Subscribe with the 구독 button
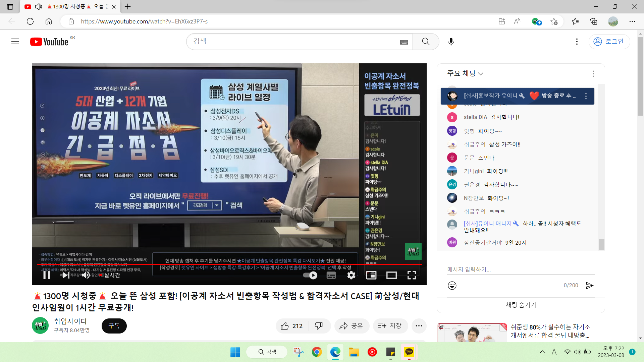Viewport: 644px width, 362px height. coord(114,326)
